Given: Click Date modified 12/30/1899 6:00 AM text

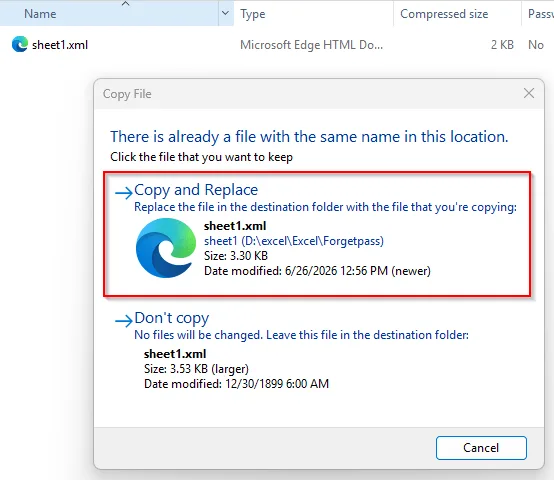Looking at the screenshot, I should click(x=236, y=384).
